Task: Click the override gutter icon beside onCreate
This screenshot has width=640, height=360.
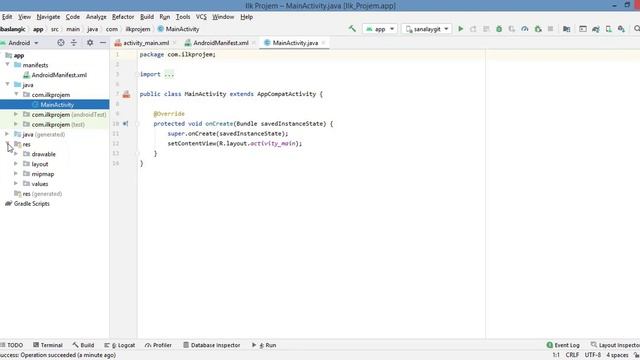Action: (x=125, y=124)
